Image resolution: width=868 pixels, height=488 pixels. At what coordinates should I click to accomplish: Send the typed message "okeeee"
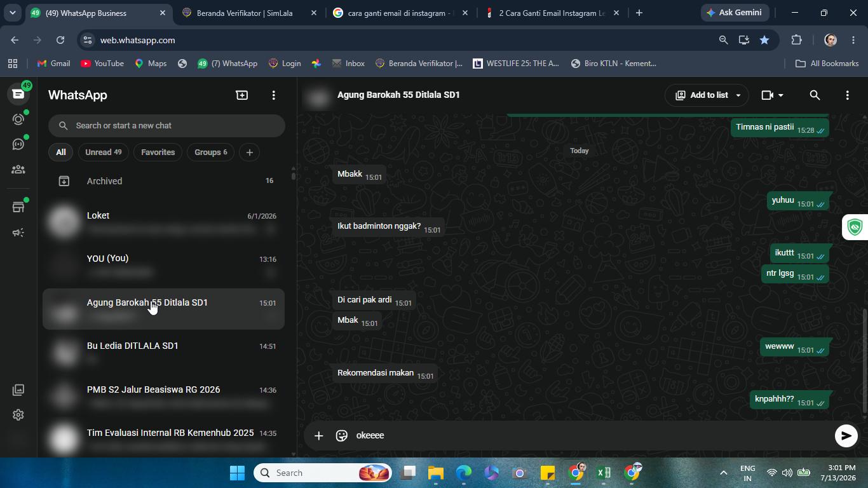point(846,435)
